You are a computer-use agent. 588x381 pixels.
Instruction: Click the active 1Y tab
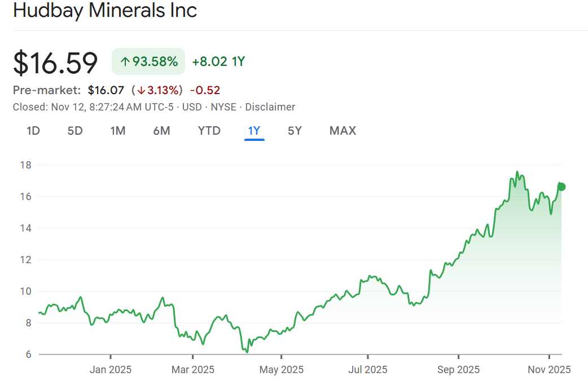pos(254,131)
